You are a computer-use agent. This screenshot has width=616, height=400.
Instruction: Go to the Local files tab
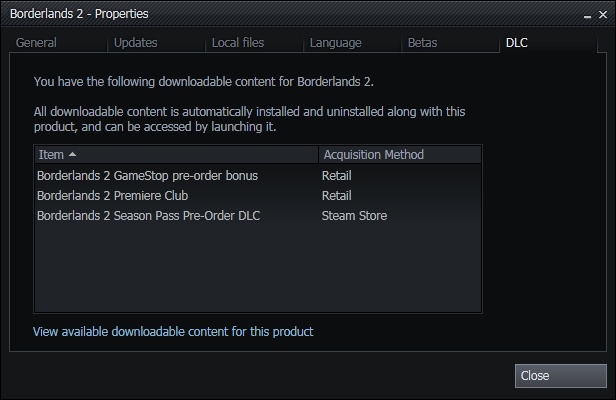coord(238,43)
